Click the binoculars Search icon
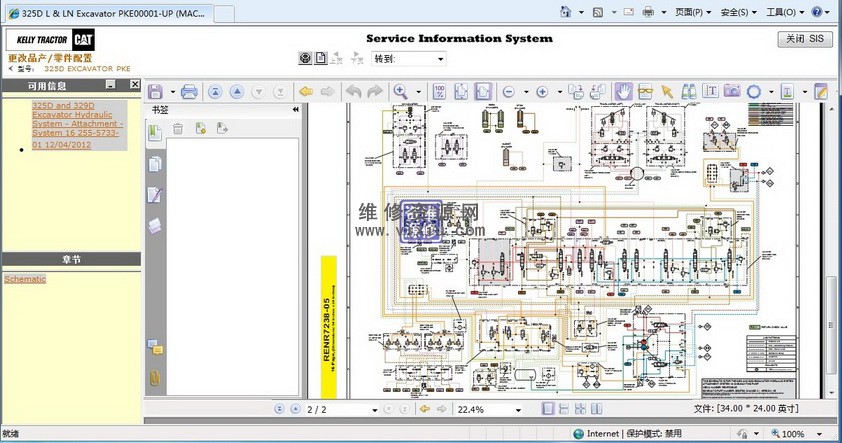Screen dimensions: 842x443 (x=689, y=92)
